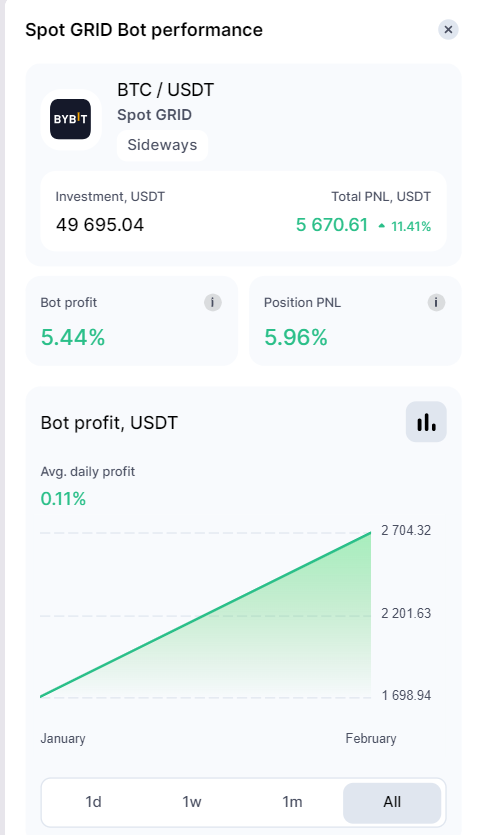
Task: Close the Spot GRID Bot performance panel
Action: tap(448, 29)
